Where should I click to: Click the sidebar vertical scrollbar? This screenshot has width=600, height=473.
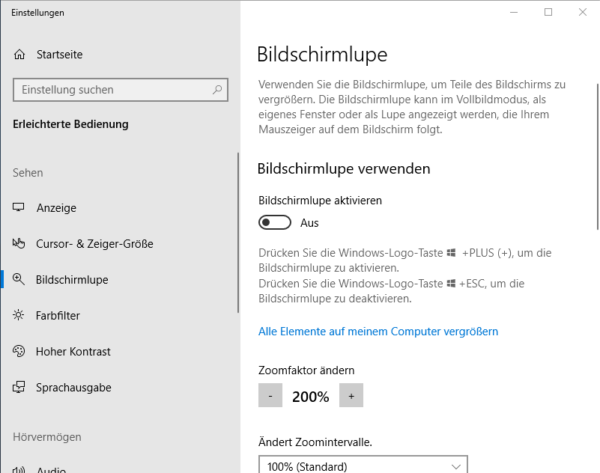tap(238, 233)
